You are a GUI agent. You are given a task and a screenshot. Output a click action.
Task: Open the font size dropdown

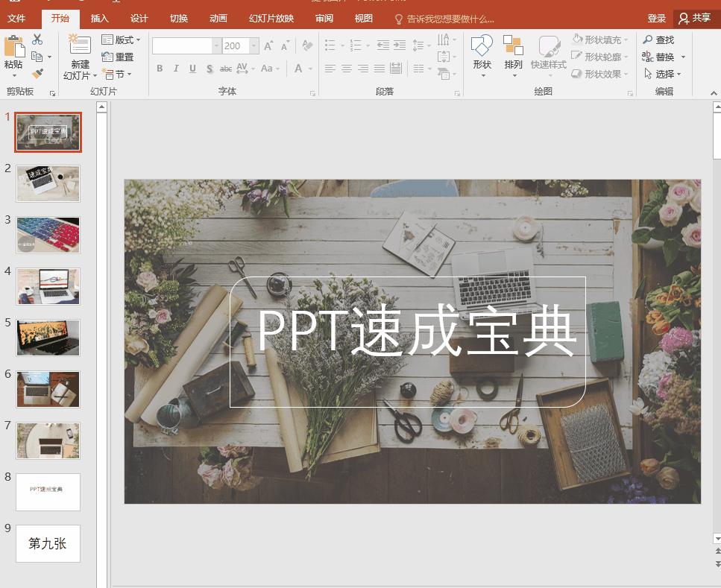pyautogui.click(x=254, y=46)
